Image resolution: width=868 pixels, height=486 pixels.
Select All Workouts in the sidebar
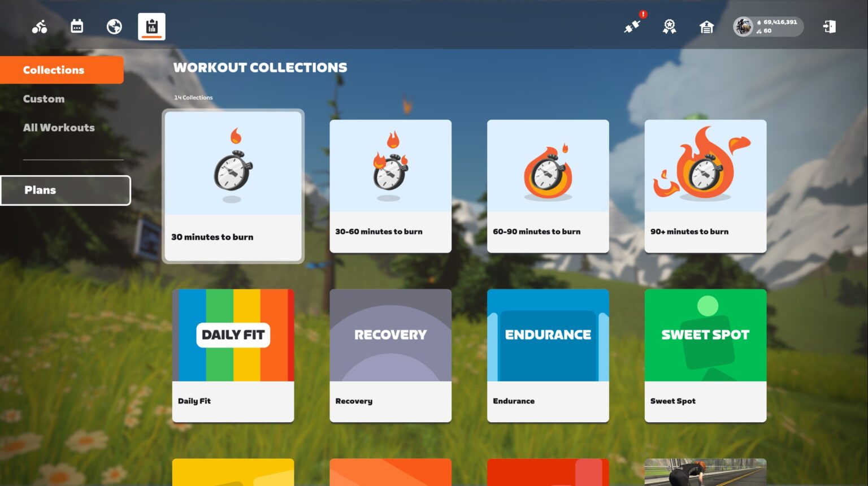[59, 128]
